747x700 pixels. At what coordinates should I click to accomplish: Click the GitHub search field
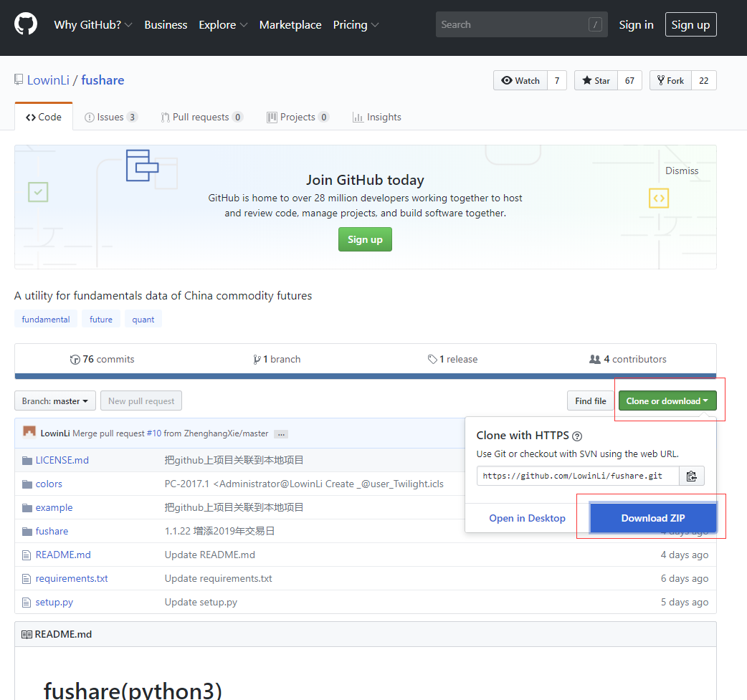(513, 24)
